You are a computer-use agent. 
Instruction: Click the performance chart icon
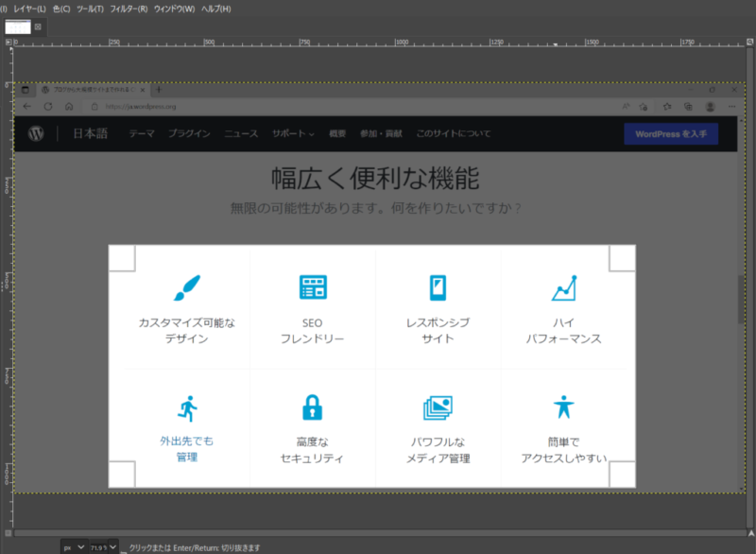click(x=564, y=287)
